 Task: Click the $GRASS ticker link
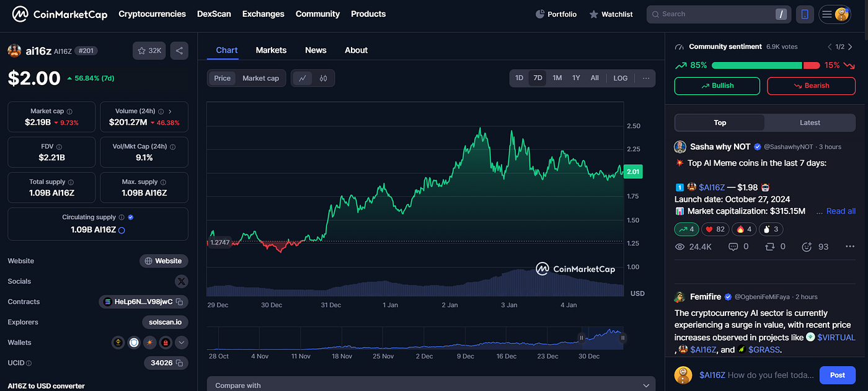[x=764, y=349]
